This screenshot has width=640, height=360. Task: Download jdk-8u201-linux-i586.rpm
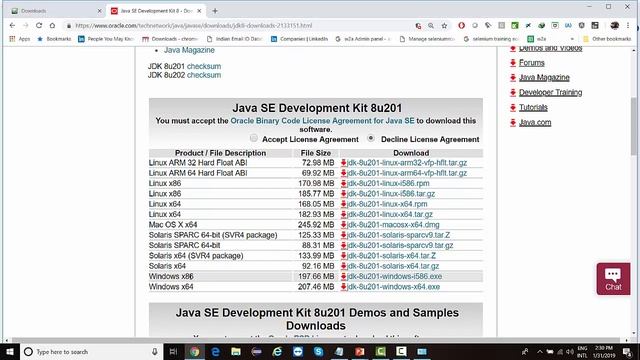(x=388, y=183)
